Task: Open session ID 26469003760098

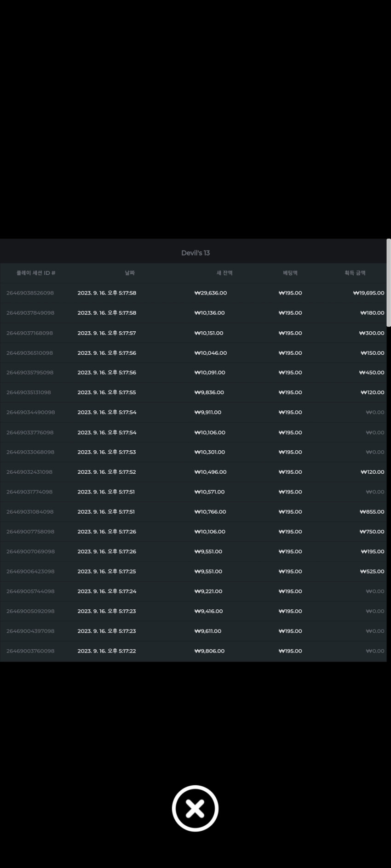Action: coord(30,651)
